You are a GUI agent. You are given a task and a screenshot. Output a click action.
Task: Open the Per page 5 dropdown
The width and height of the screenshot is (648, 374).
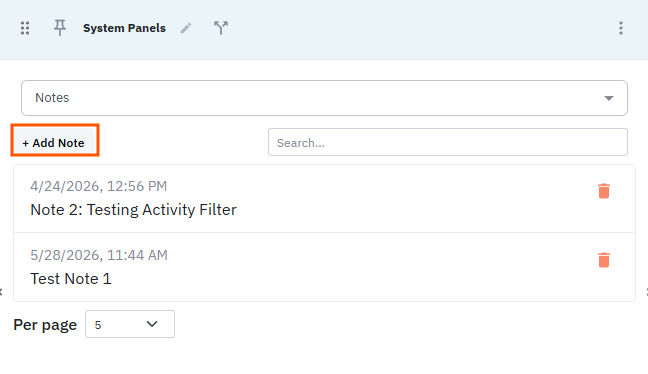click(130, 324)
